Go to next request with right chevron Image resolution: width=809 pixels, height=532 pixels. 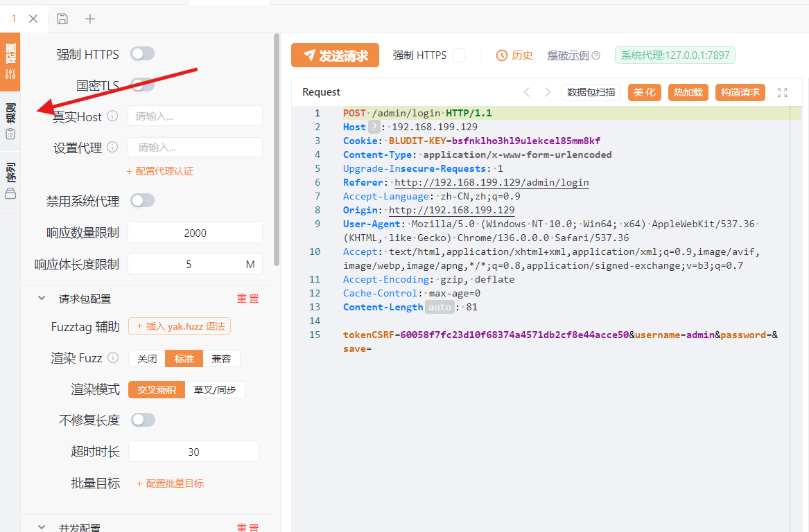[548, 92]
